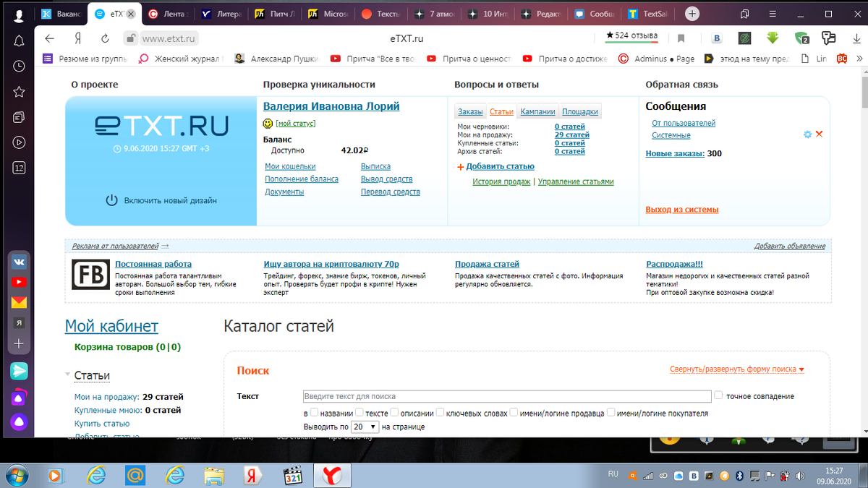
Task: Check search in title checkbox
Action: [x=314, y=413]
